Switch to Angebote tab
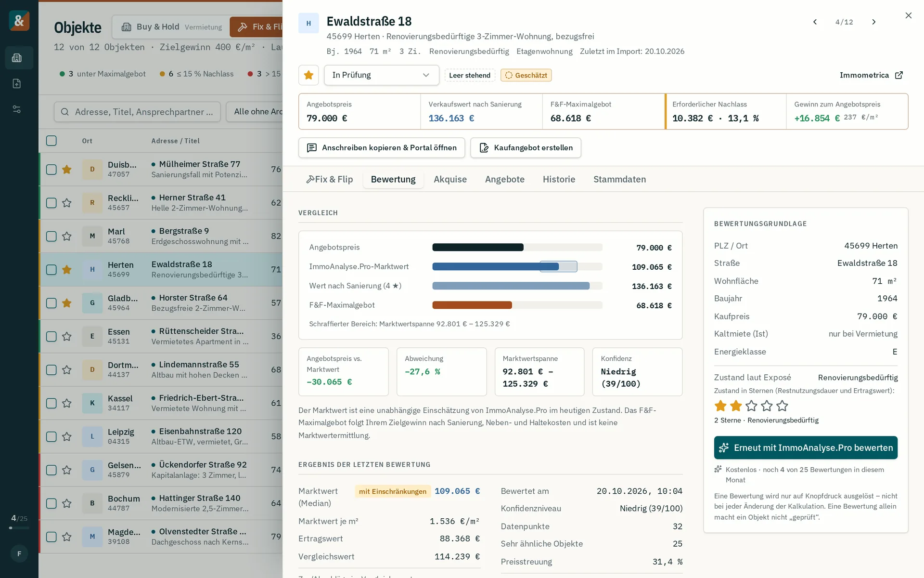924x578 pixels. click(505, 179)
